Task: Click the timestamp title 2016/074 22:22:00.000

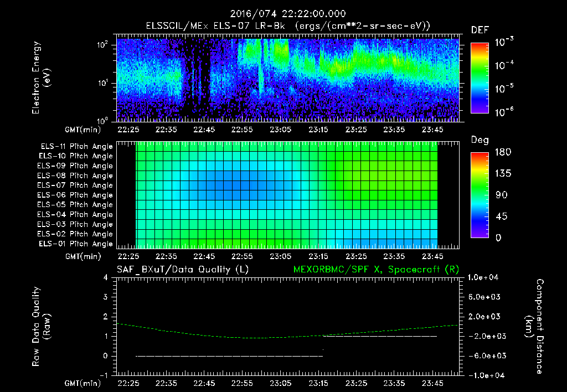Action: pyautogui.click(x=288, y=14)
